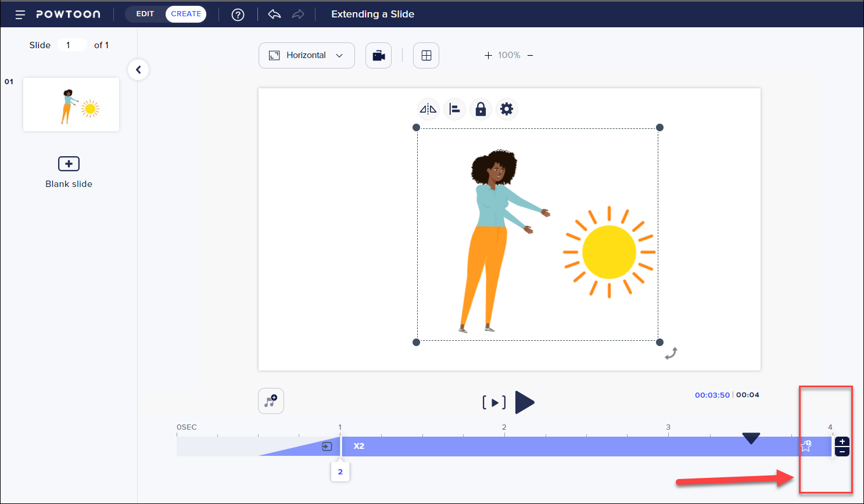Select the slide 01 thumbnail
This screenshot has height=504, width=864.
click(71, 105)
